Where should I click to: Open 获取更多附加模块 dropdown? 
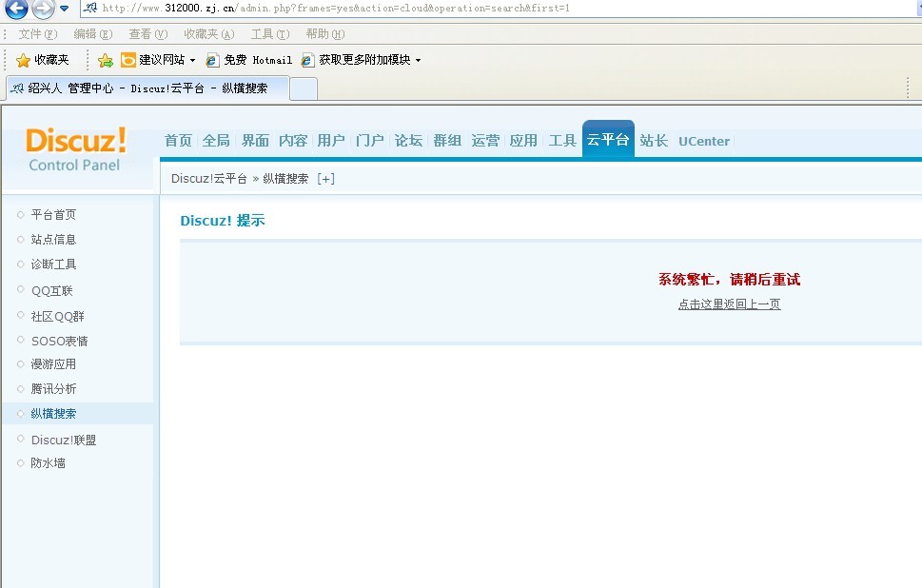pos(361,60)
